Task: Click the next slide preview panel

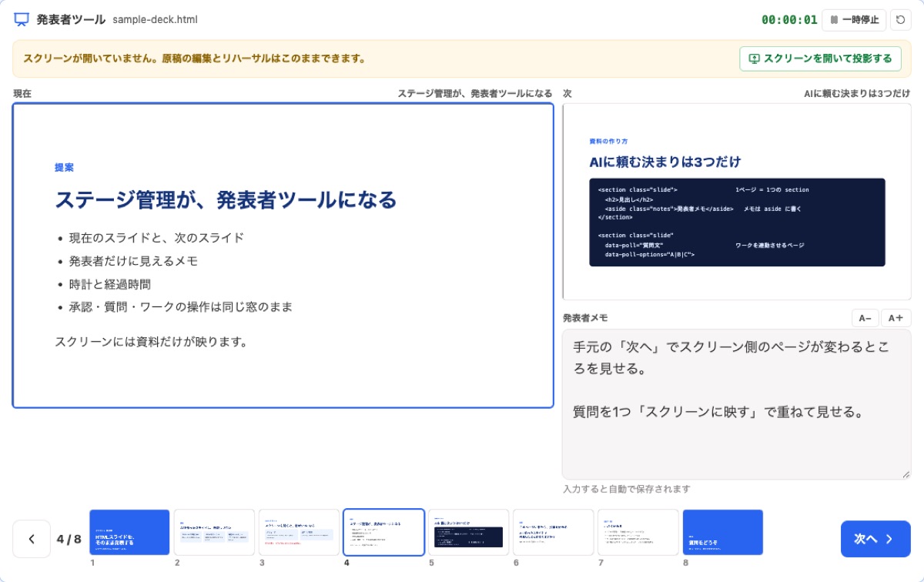Action: [737, 202]
